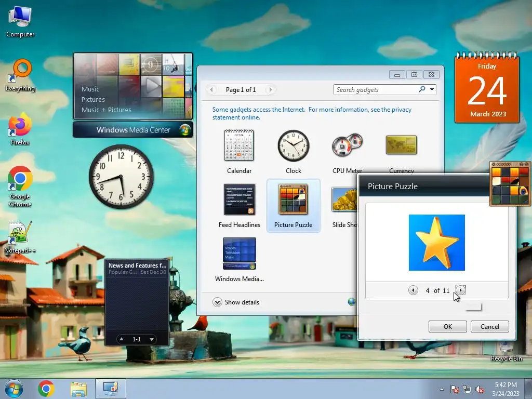Select the Feed Headlines gadget
532x399 pixels.
pos(239,206)
